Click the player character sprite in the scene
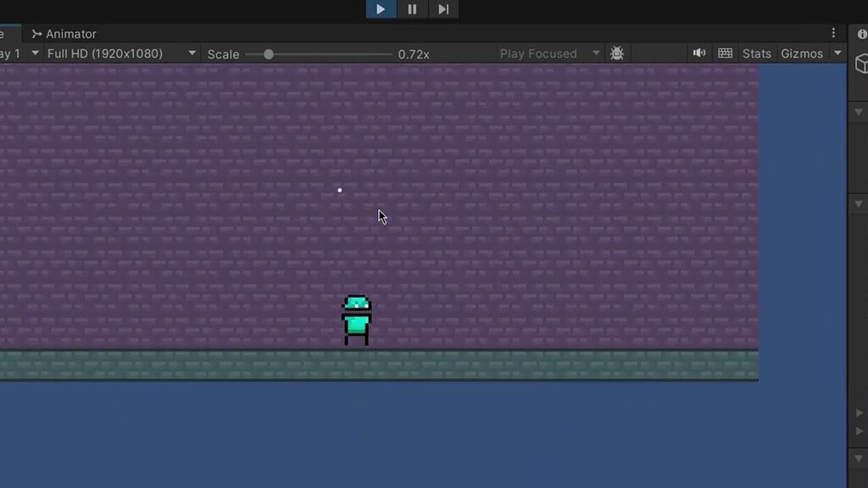 click(x=356, y=318)
